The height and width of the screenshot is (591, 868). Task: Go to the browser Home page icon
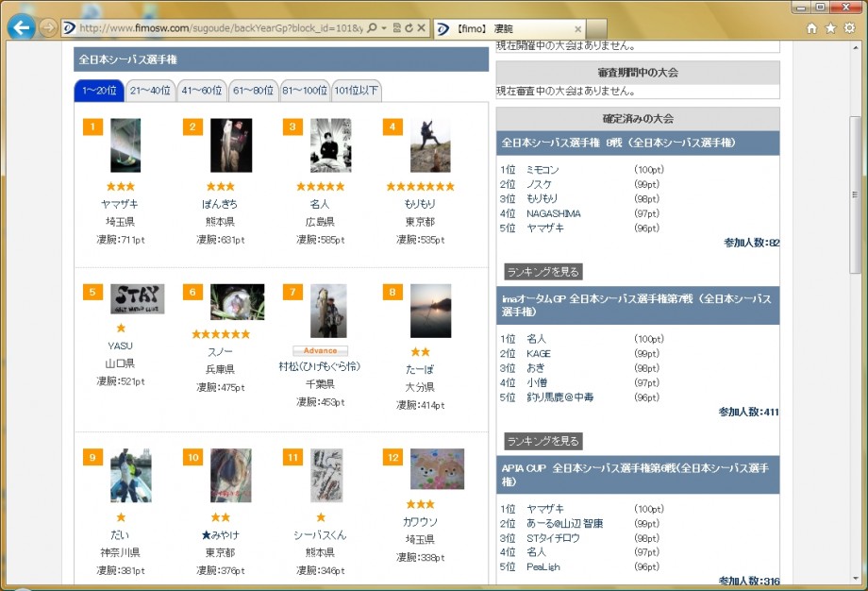811,28
